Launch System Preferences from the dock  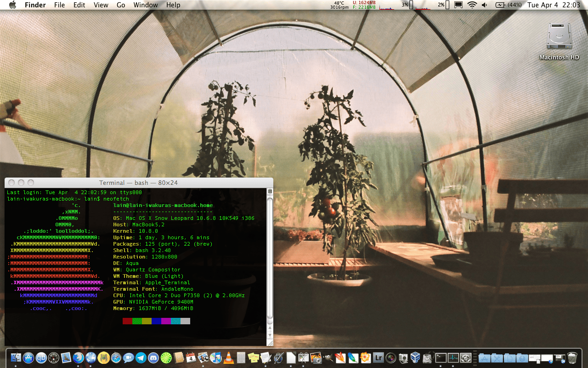point(465,358)
